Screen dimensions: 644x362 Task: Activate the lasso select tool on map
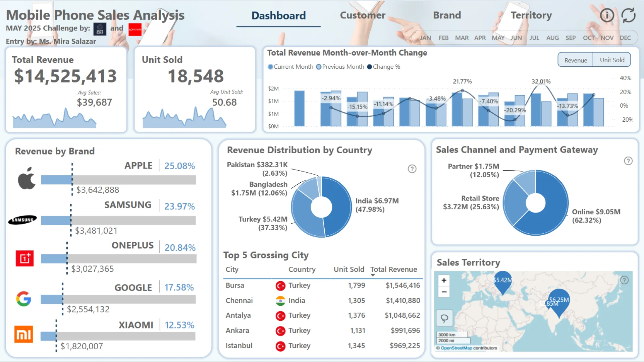coord(444,318)
